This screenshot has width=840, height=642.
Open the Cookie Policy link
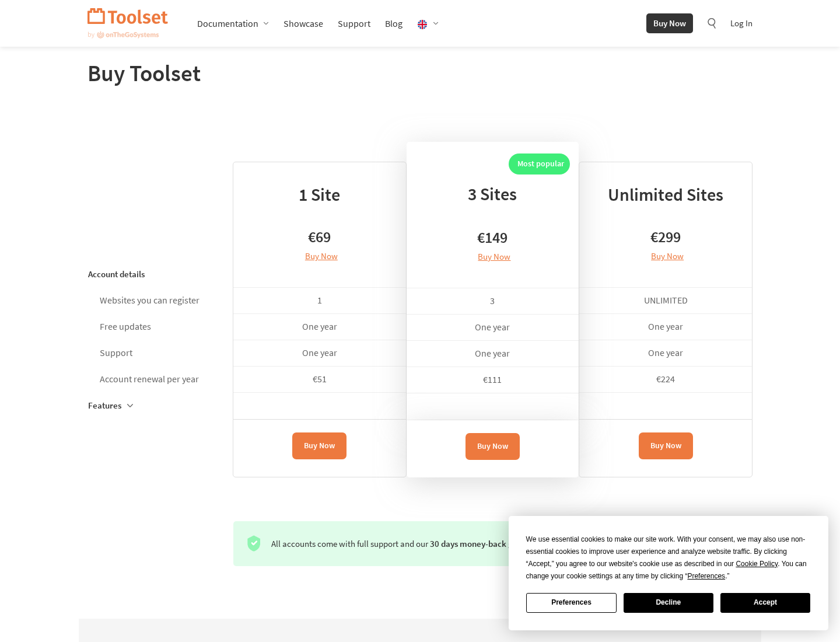(x=757, y=564)
